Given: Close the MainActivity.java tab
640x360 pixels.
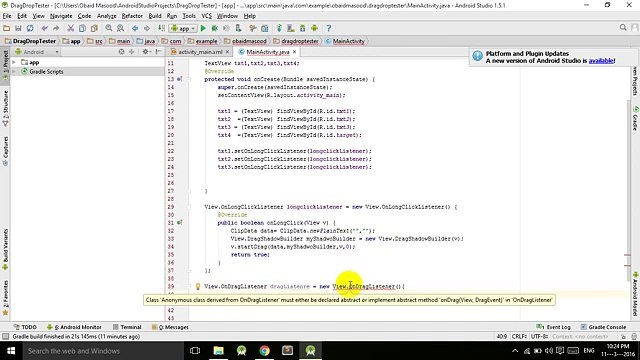Looking at the screenshot, I should [x=294, y=52].
